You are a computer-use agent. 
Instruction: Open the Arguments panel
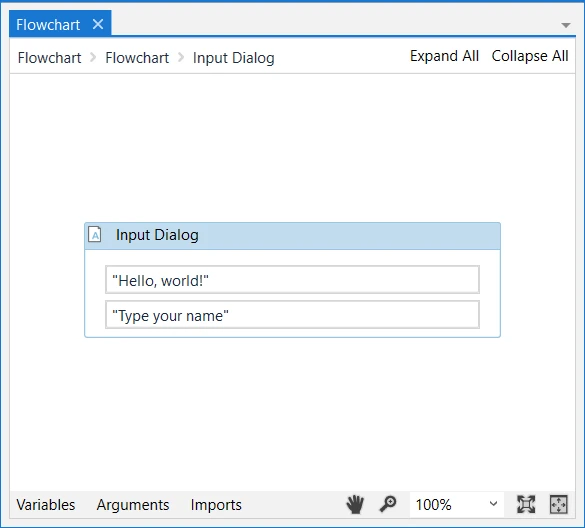[x=133, y=504]
